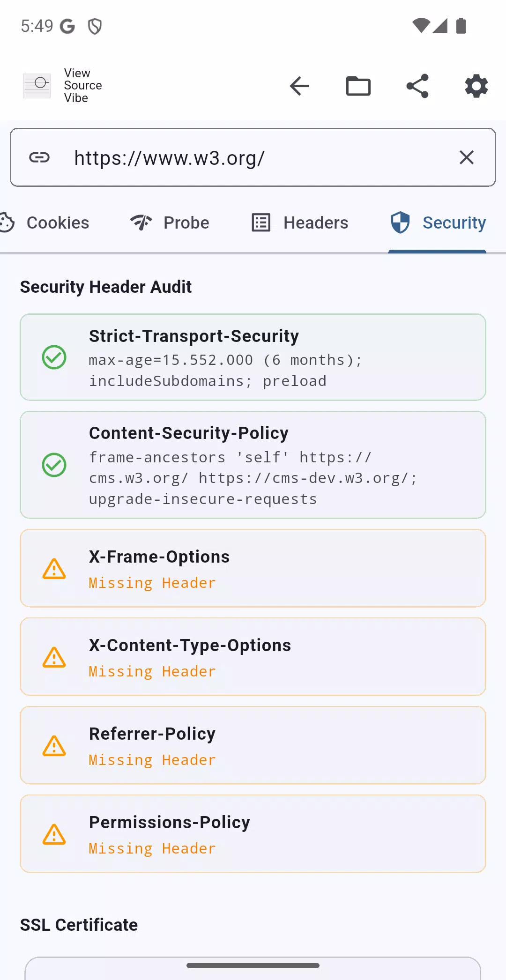Tap the Strict-Transport-Security green check icon
The image size is (506, 980).
[x=54, y=357]
